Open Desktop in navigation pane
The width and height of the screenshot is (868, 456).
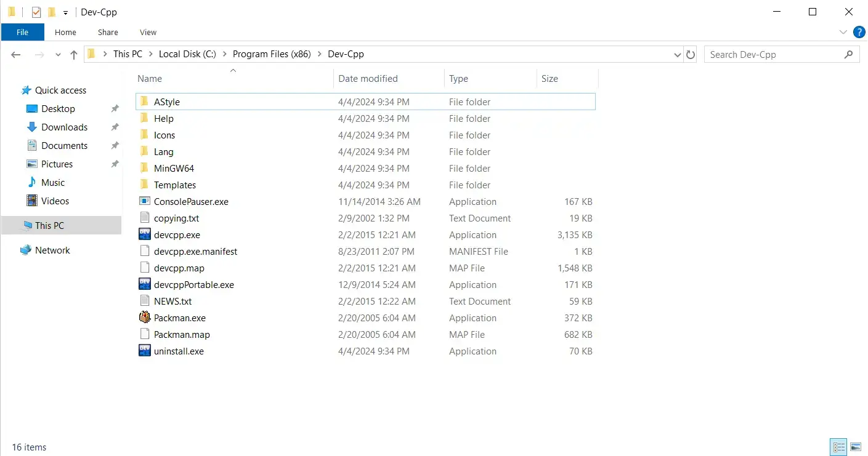tap(58, 108)
